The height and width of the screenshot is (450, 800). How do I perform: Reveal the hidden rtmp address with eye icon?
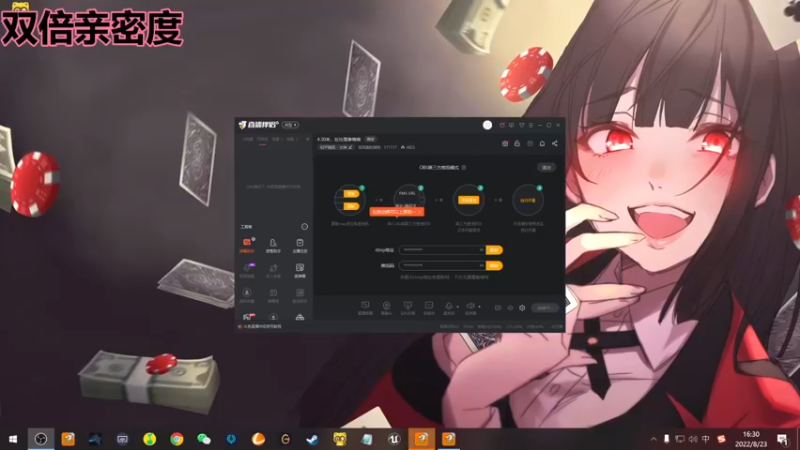pos(481,250)
